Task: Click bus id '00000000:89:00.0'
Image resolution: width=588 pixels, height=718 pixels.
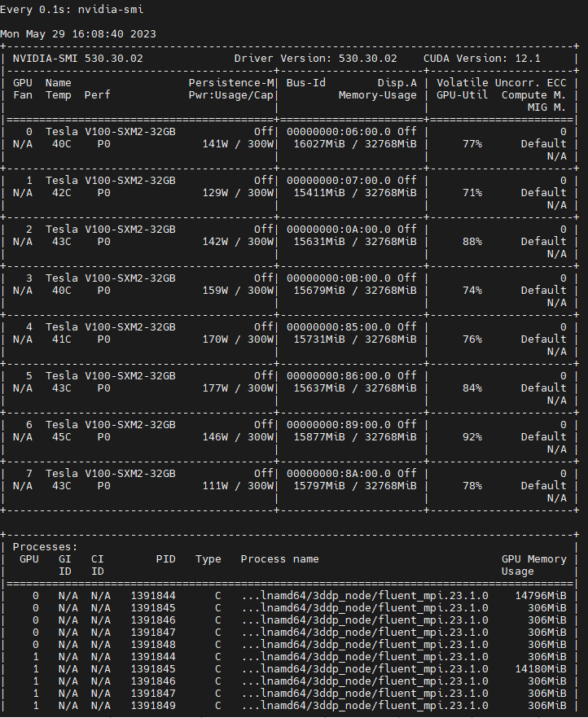Action: [x=339, y=425]
